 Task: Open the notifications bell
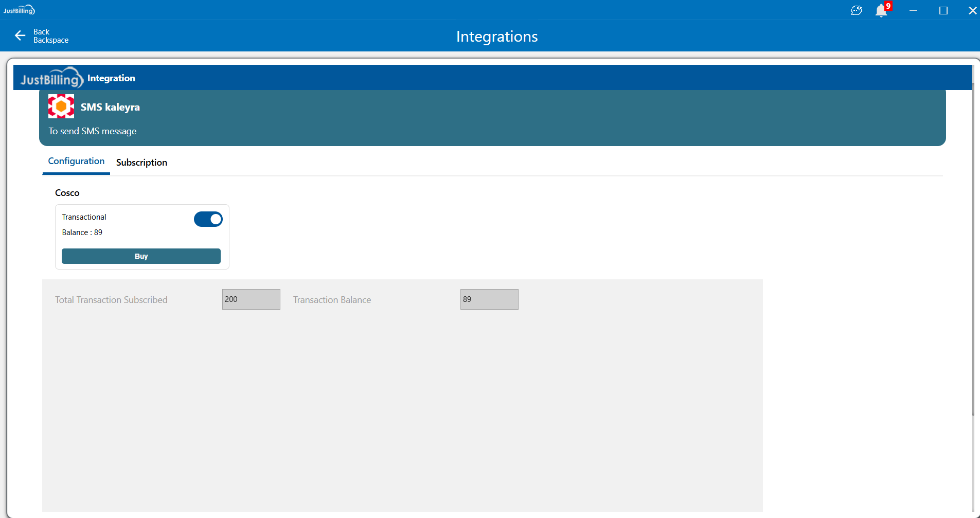click(x=881, y=11)
